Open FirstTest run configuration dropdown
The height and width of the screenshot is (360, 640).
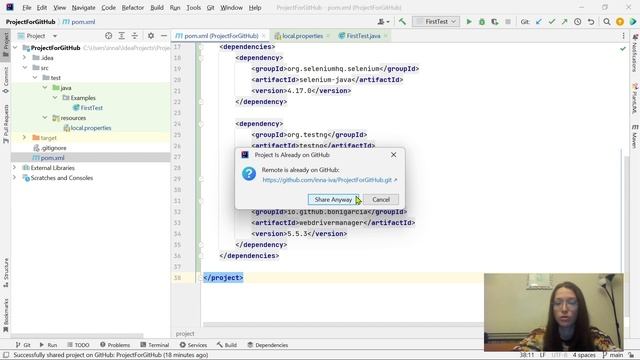click(x=436, y=22)
